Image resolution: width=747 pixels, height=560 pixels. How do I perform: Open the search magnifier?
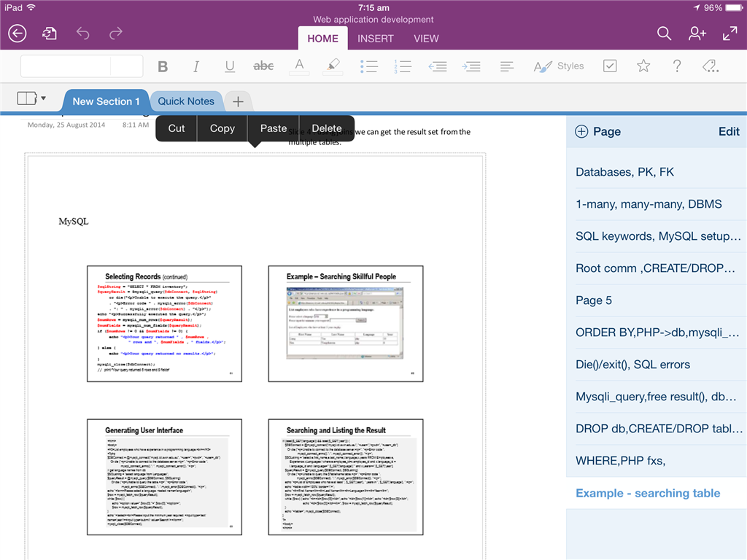coord(664,34)
